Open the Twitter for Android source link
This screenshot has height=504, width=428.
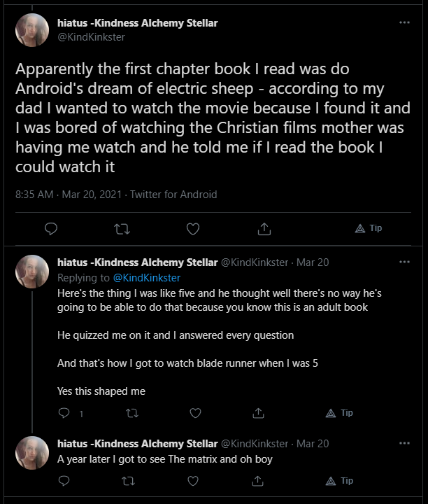173,195
